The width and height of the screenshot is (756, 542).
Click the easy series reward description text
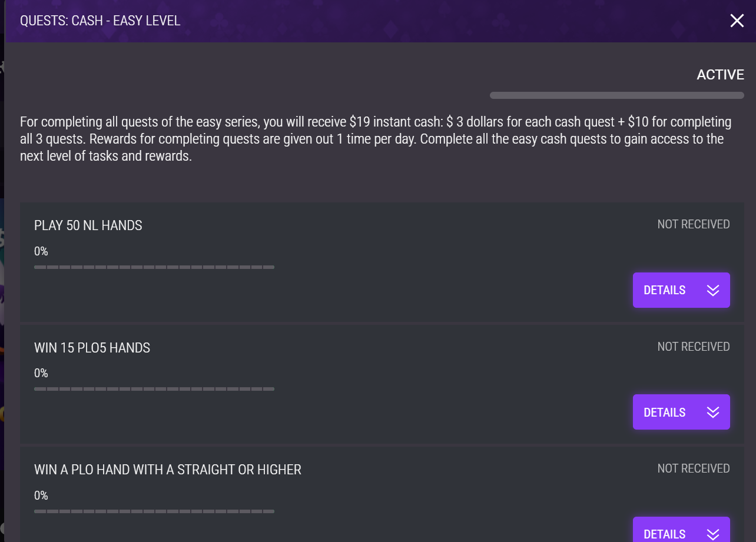click(x=376, y=139)
